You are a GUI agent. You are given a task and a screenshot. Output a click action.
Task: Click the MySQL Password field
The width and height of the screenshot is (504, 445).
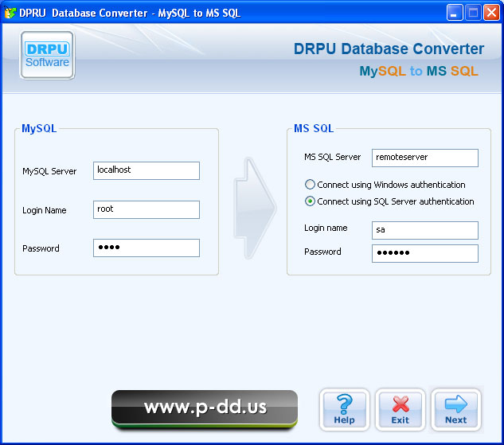click(x=147, y=248)
